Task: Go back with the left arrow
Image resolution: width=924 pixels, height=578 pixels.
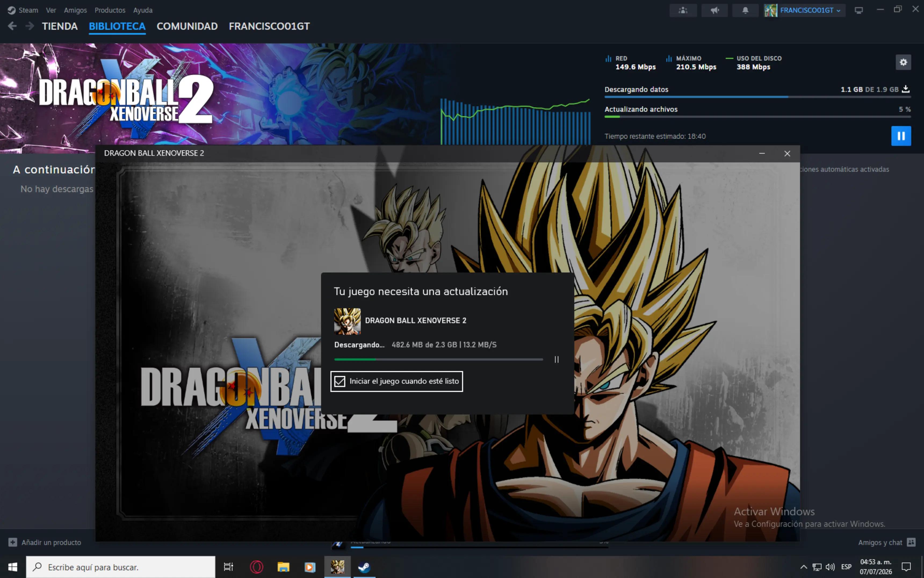Action: [12, 26]
